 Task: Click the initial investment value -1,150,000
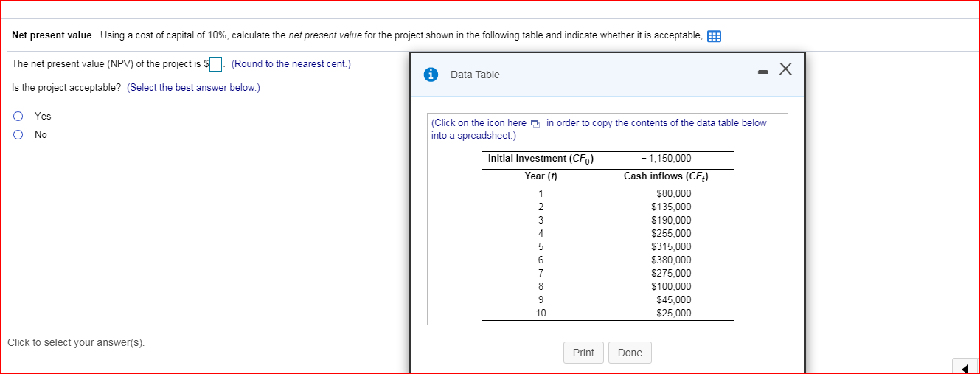pos(667,159)
